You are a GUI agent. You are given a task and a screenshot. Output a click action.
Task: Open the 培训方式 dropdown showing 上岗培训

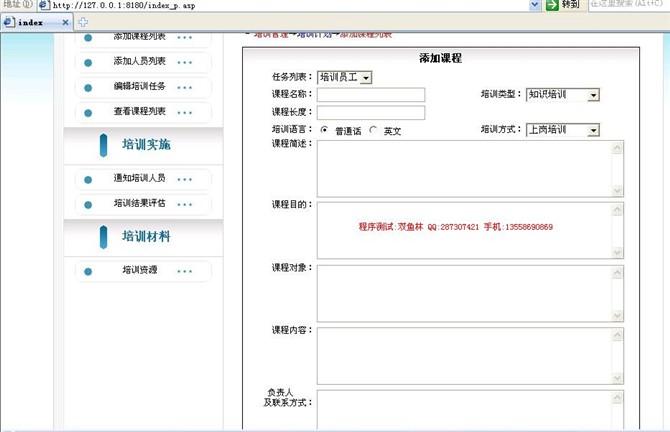562,129
